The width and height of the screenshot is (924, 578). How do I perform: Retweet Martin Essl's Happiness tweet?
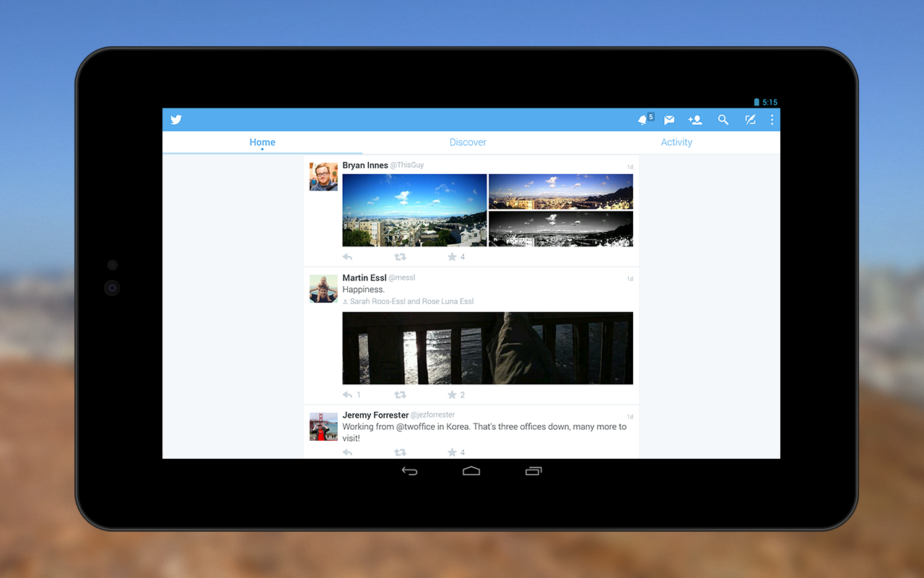[x=400, y=394]
